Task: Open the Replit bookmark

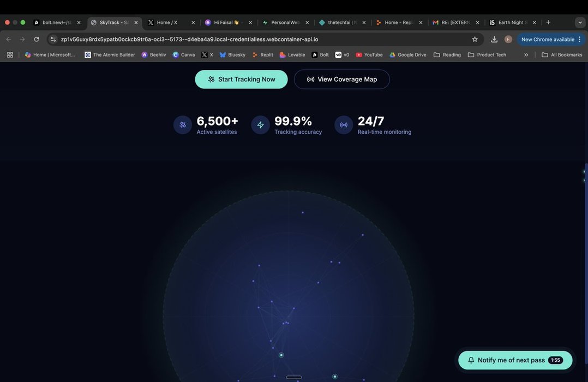Action: tap(262, 55)
